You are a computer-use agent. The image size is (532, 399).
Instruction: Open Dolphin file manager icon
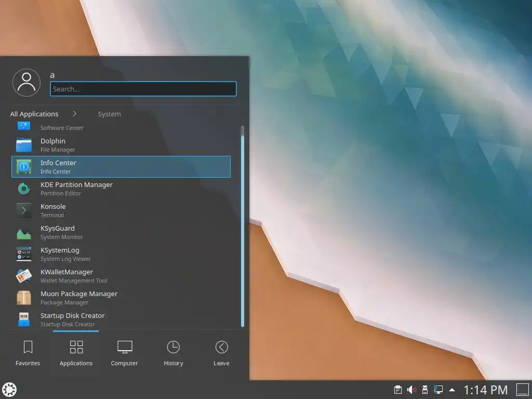coord(24,145)
